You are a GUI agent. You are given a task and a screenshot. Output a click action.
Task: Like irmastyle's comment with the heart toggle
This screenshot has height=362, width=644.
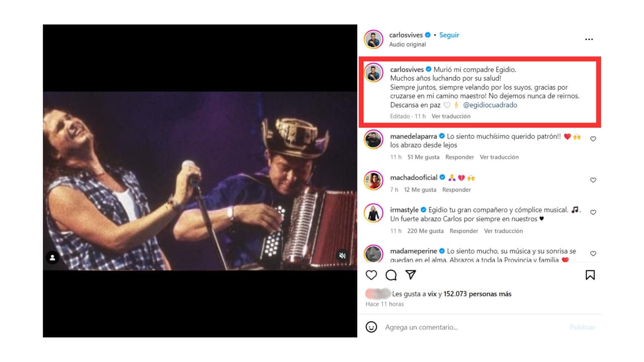[593, 213]
